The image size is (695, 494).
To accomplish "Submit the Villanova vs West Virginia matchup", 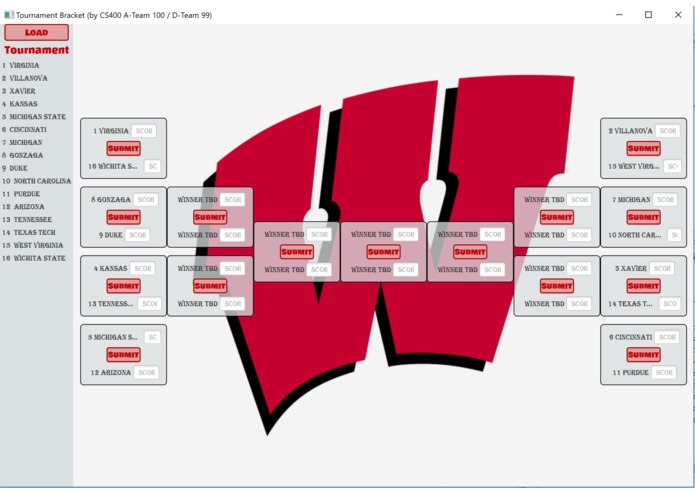I will [x=644, y=148].
